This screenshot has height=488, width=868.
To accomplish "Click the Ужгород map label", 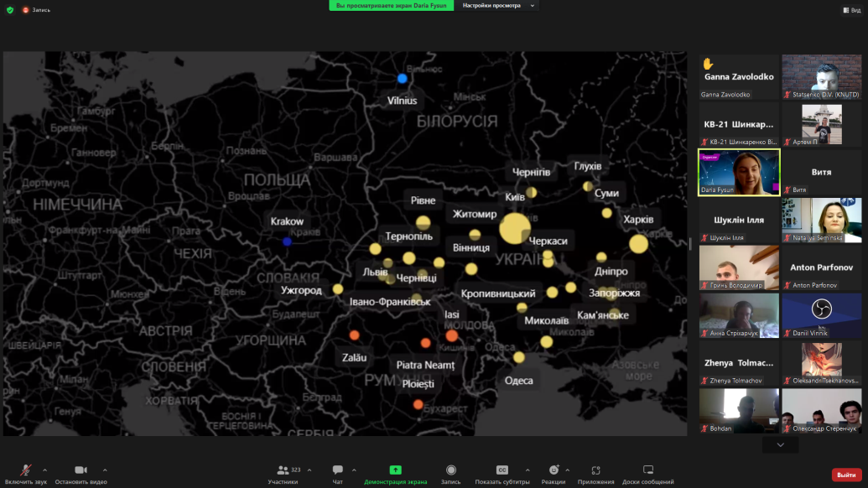I will point(301,290).
